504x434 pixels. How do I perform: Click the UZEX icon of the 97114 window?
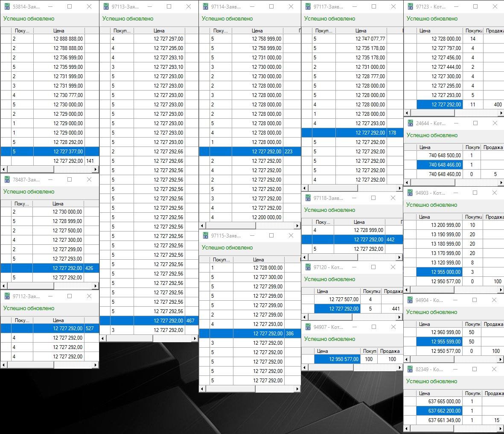[x=206, y=7]
